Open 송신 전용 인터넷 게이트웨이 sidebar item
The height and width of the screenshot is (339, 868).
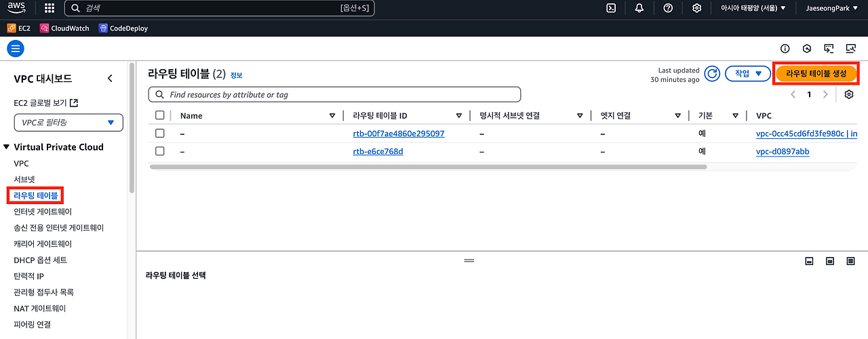click(x=59, y=228)
